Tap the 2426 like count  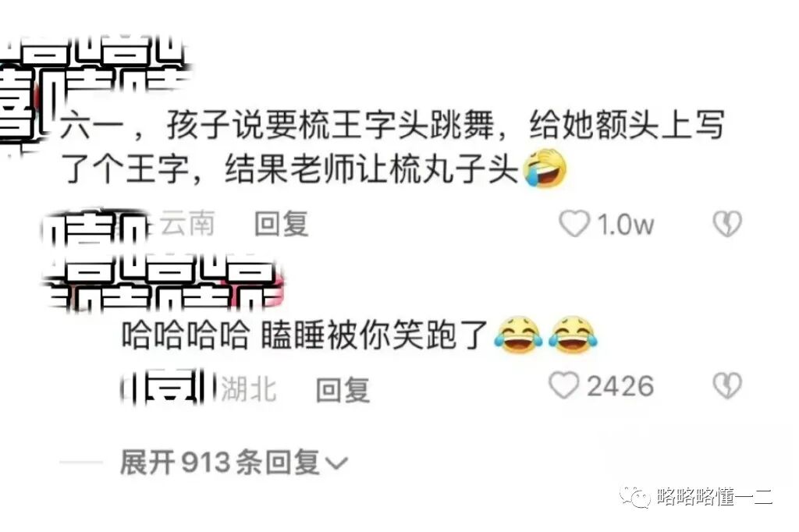pyautogui.click(x=620, y=386)
